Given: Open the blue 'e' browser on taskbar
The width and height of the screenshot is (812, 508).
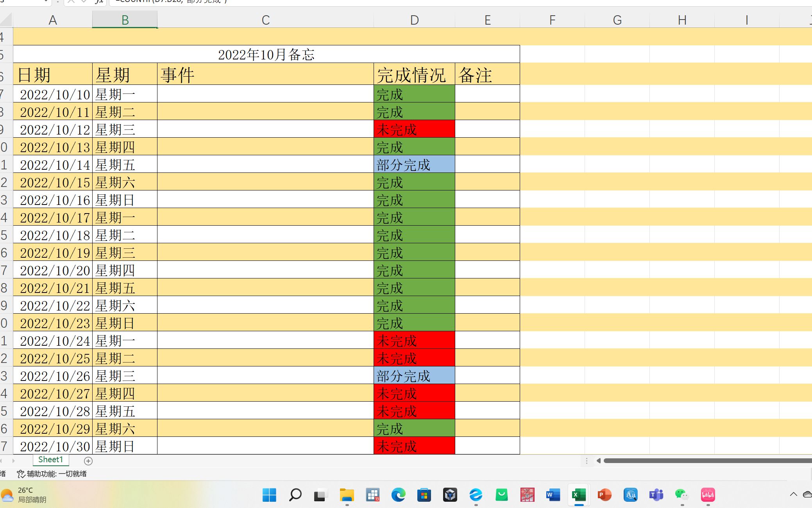Looking at the screenshot, I should 476,495.
